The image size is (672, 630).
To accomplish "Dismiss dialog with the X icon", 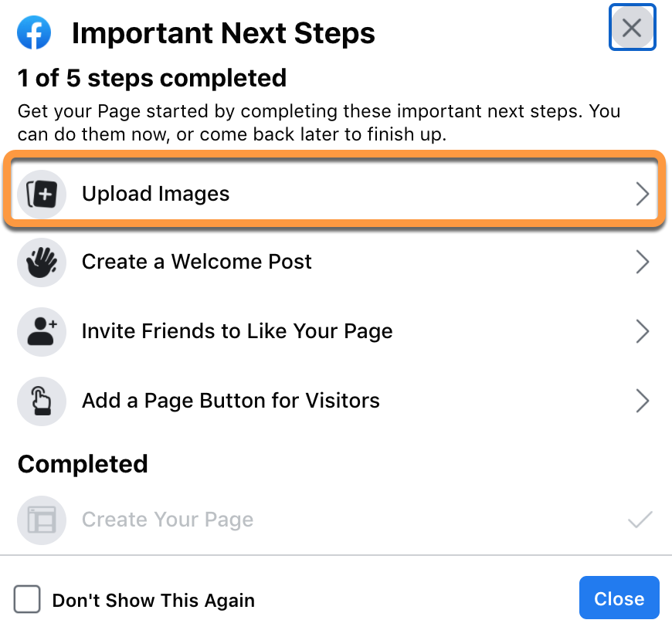I will (632, 29).
